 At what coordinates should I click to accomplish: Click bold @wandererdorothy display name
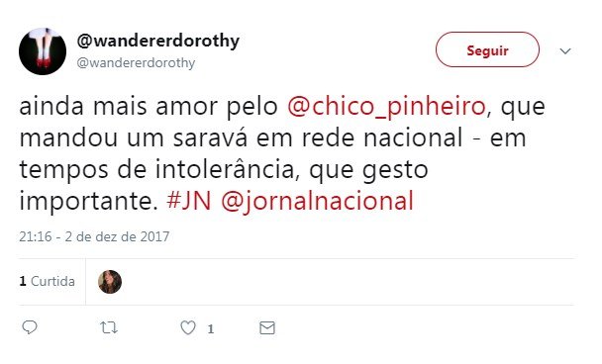[x=158, y=41]
